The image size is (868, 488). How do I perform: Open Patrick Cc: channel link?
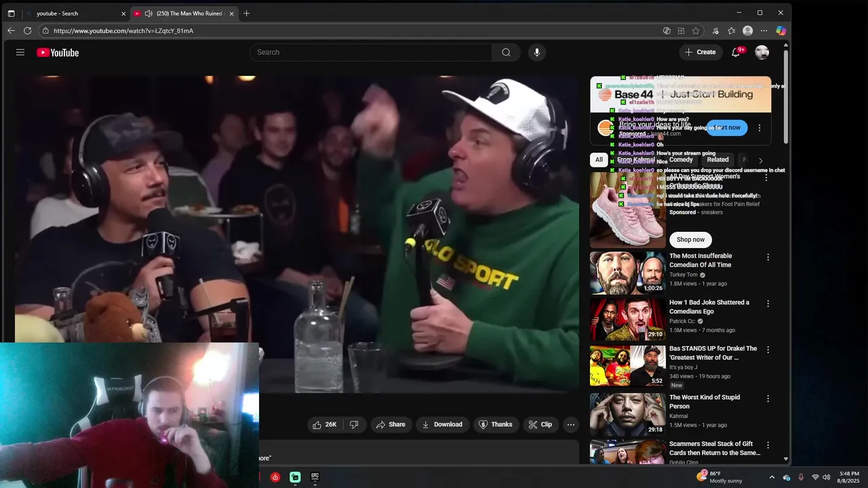point(682,321)
